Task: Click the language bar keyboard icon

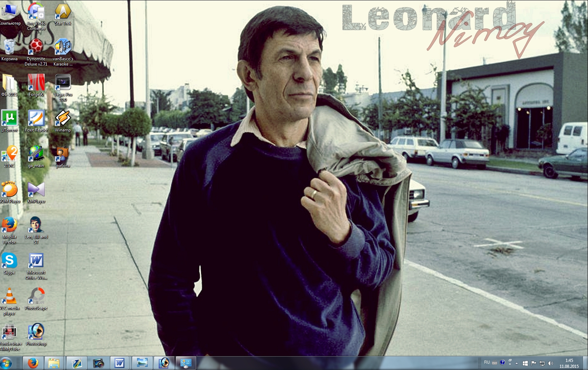Action: coord(495,363)
